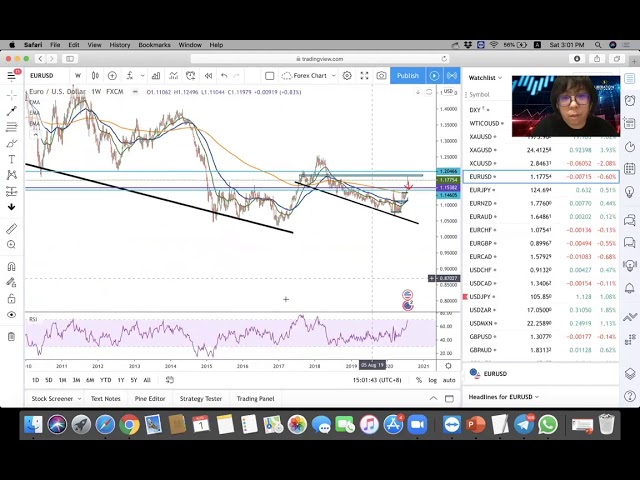Click the trash can remove drawings icon
The width and height of the screenshot is (640, 480).
[x=12, y=336]
